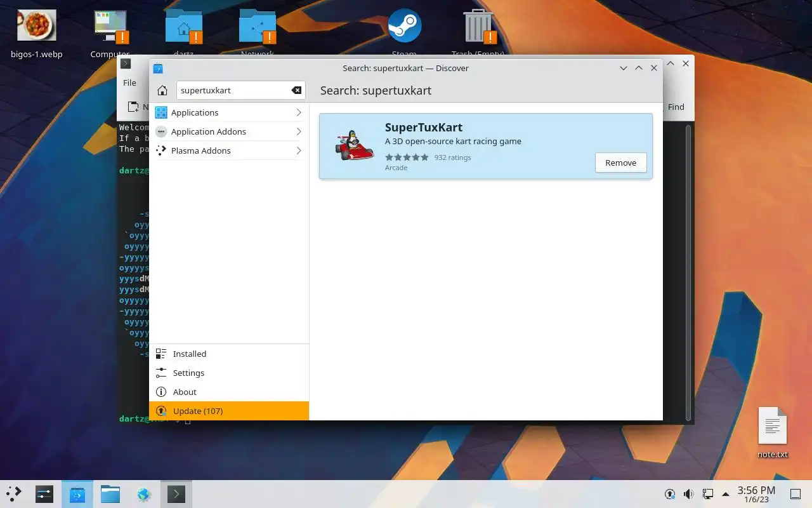Screen dimensions: 812x508
Task: Click Discover icon in taskbar
Action: coord(77,494)
